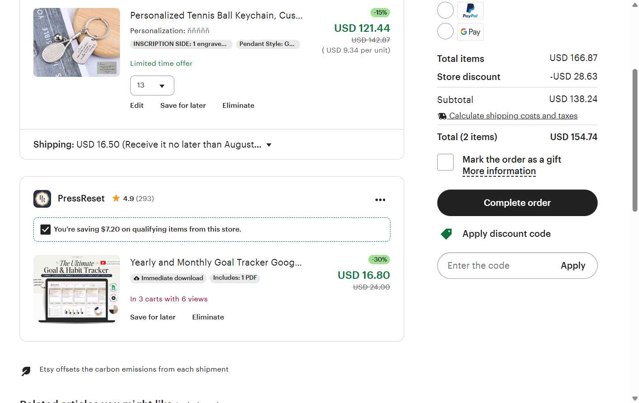Click the shipping truck calculate icon
This screenshot has width=639, height=403.
pyautogui.click(x=442, y=116)
